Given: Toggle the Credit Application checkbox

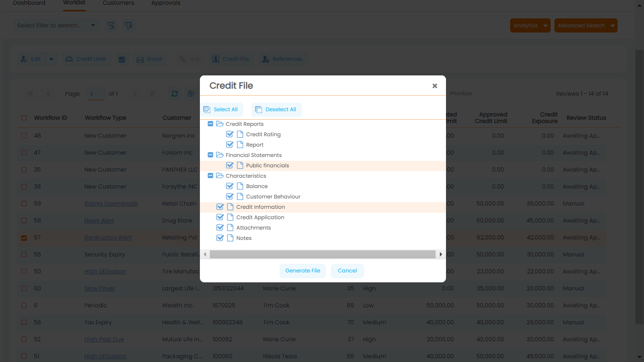Looking at the screenshot, I should [x=220, y=217].
